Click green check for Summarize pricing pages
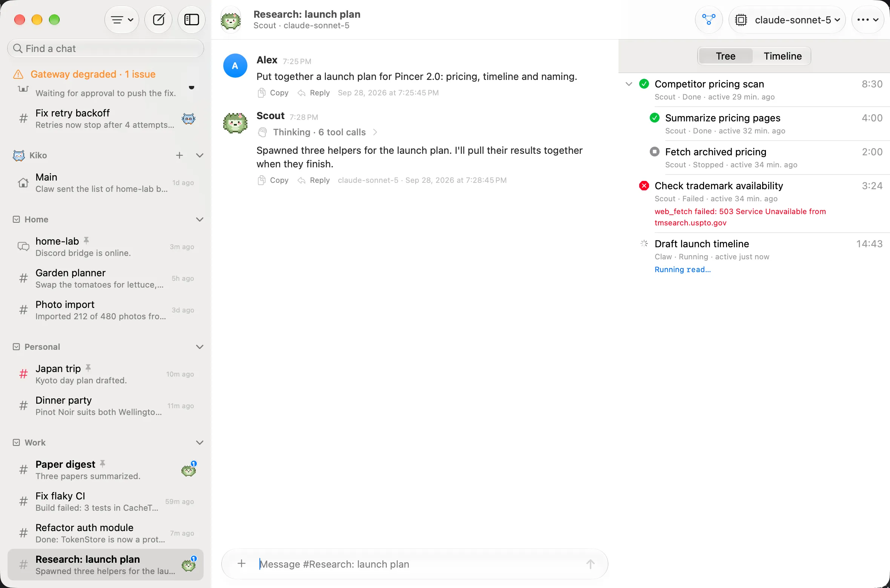The width and height of the screenshot is (890, 588). (655, 118)
